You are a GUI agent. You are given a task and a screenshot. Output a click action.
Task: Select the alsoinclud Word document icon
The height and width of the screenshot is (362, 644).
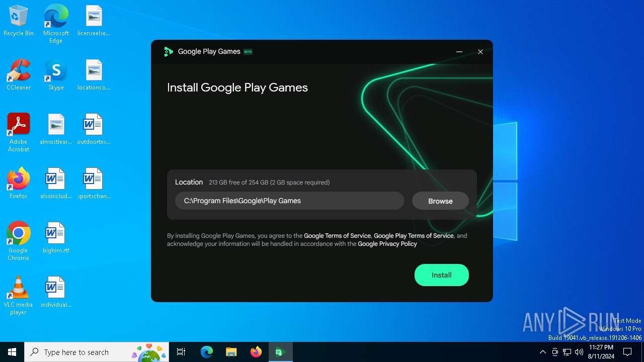click(56, 184)
